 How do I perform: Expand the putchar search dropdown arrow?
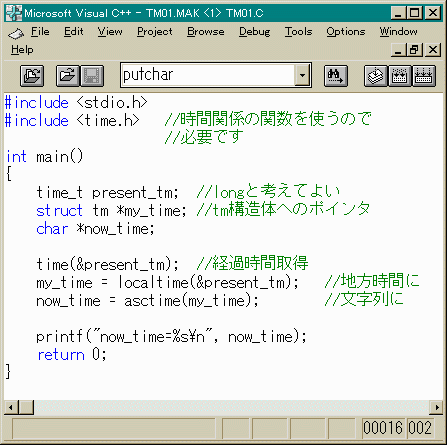[302, 75]
